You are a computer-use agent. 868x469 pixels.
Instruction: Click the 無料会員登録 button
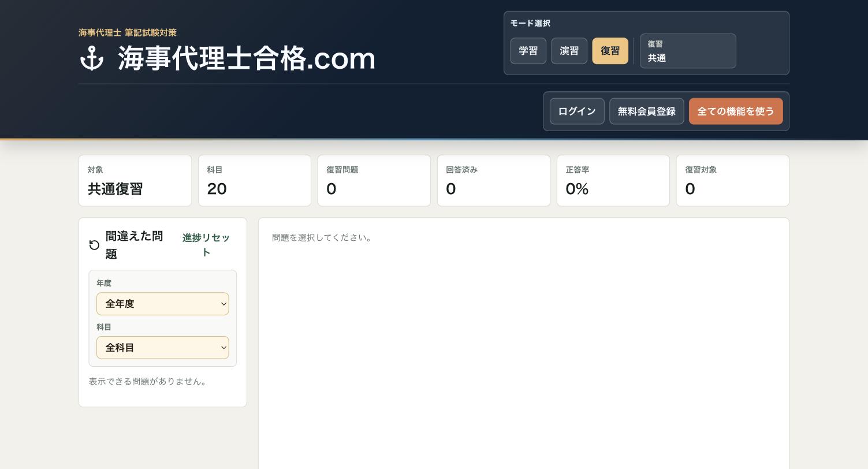(647, 111)
